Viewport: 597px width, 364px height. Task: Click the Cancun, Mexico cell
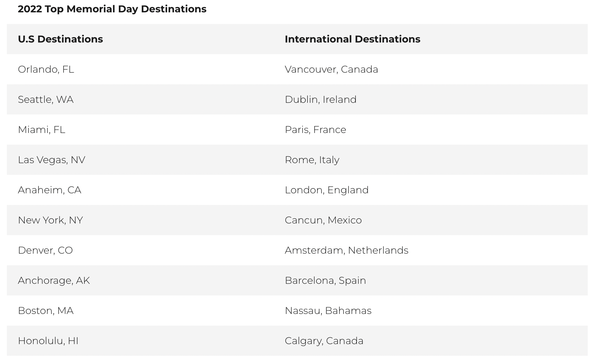click(323, 220)
